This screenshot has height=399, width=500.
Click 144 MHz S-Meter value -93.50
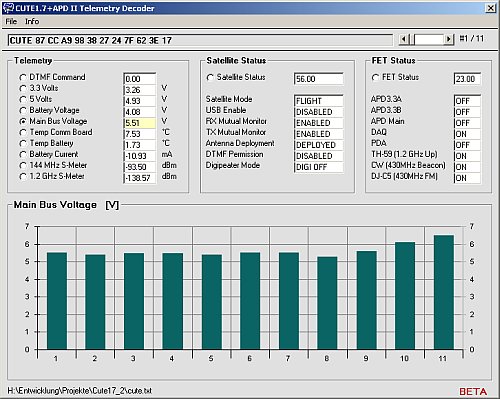(140, 167)
